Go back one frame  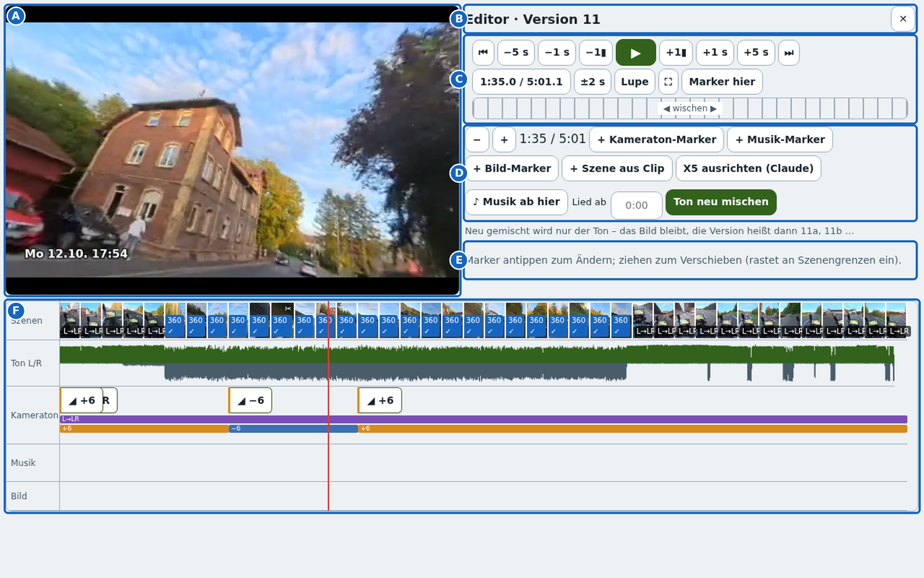(x=596, y=53)
